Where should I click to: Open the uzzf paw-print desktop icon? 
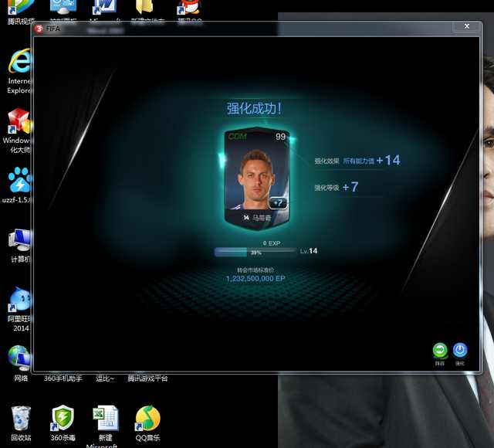[19, 185]
